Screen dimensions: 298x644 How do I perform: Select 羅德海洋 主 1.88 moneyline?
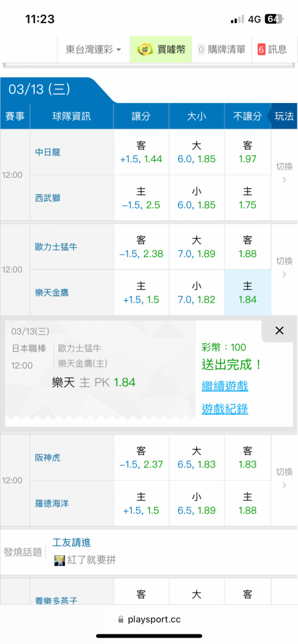pos(248,504)
